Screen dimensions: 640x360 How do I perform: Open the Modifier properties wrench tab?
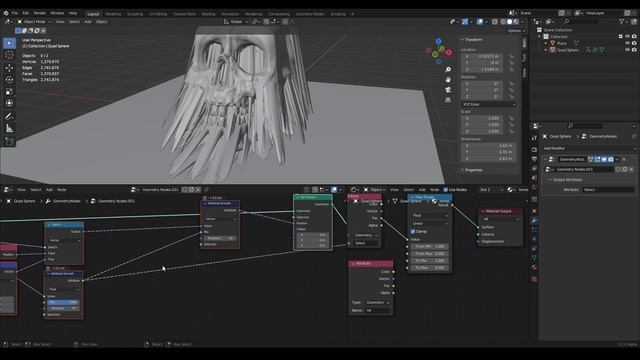tap(534, 220)
